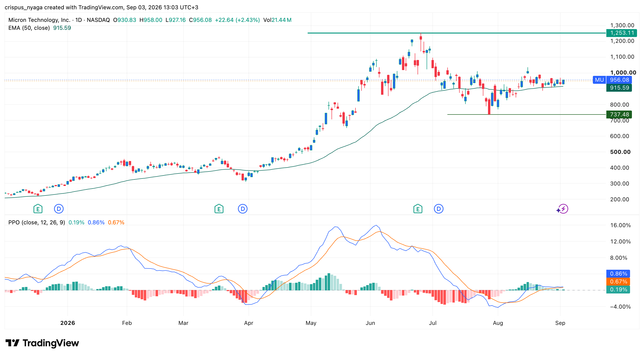Click the green 0.19% histogram value tag
This screenshot has width=644, height=357.
click(x=618, y=290)
